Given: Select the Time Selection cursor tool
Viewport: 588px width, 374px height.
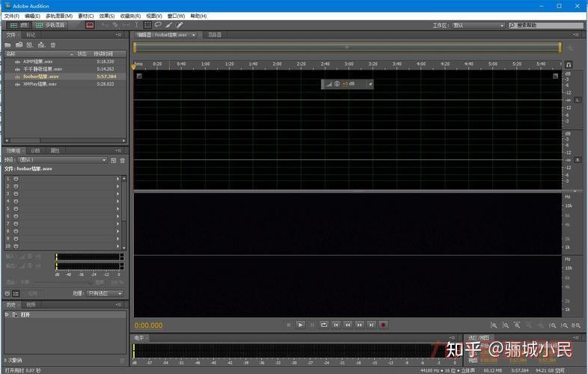Looking at the screenshot, I should [x=136, y=25].
